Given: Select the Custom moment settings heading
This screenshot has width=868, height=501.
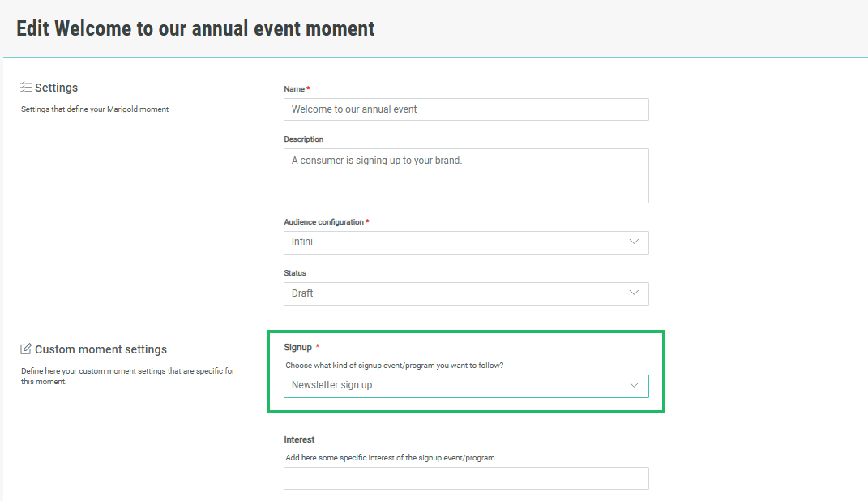Looking at the screenshot, I should [x=100, y=349].
